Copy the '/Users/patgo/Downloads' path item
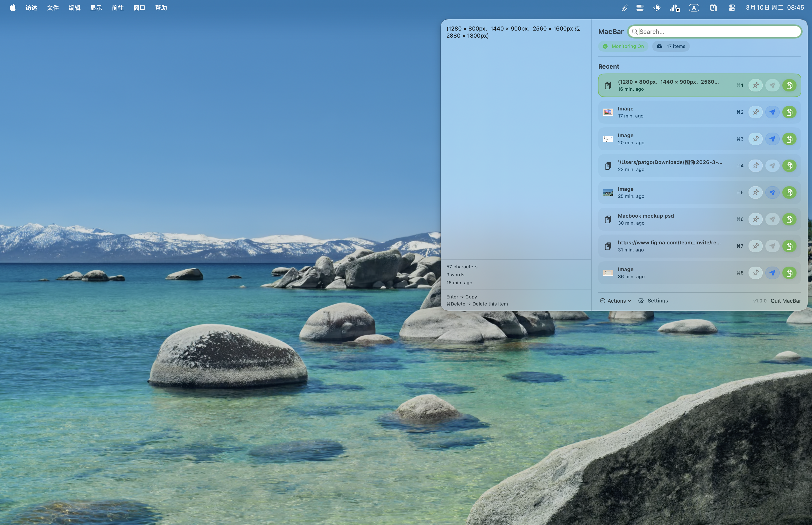 tap(790, 165)
